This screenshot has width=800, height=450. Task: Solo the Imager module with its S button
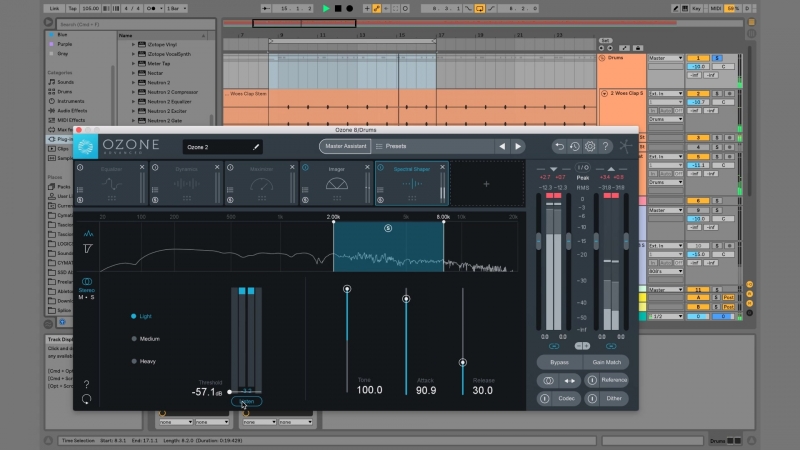coord(305,200)
